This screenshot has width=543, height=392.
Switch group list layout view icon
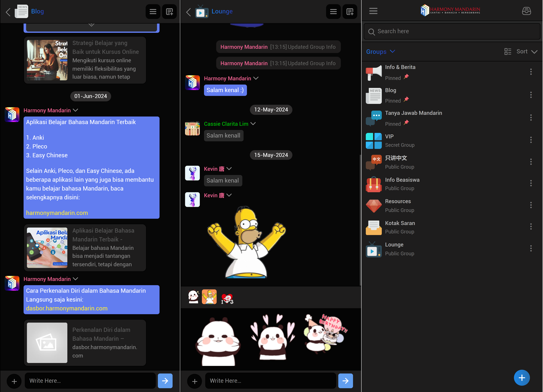pyautogui.click(x=508, y=51)
